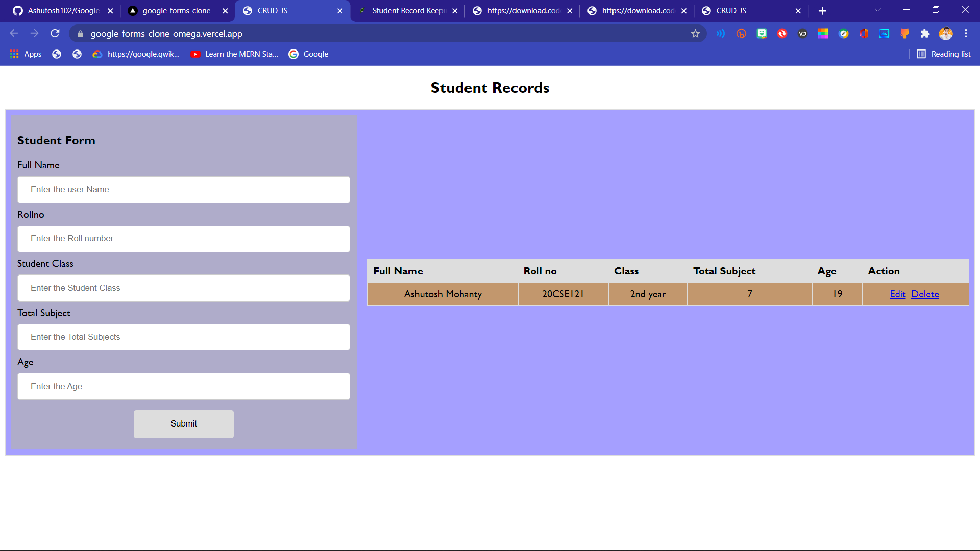Screen dimensions: 980x551
Task: Click the Submit button
Action: click(x=184, y=424)
